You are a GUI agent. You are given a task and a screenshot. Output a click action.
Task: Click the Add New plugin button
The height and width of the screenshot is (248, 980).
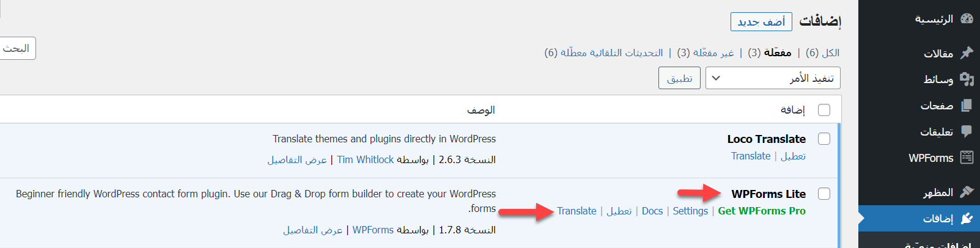coord(761,22)
